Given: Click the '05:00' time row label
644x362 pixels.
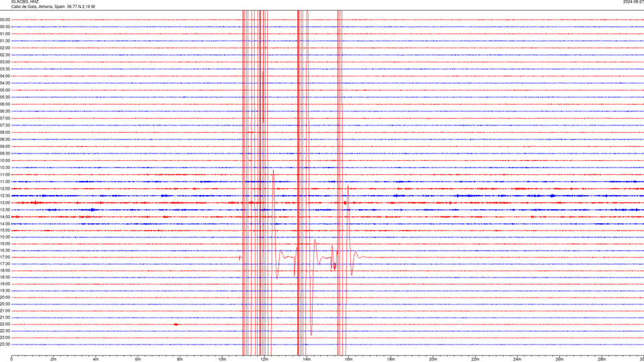Looking at the screenshot, I should click(5, 90).
